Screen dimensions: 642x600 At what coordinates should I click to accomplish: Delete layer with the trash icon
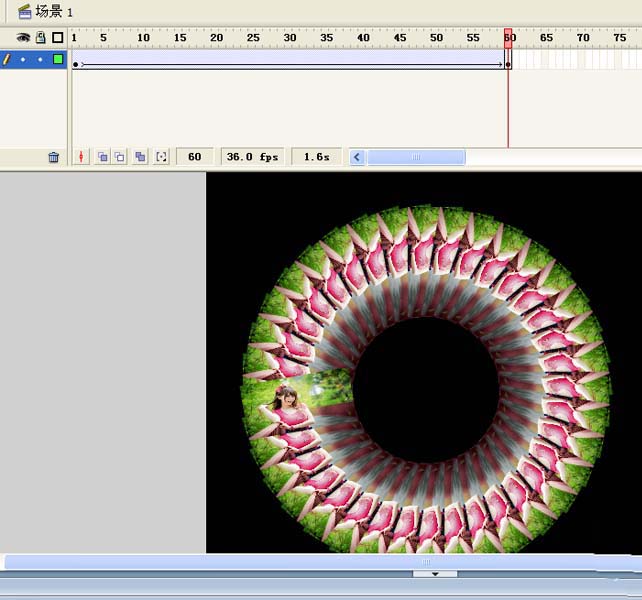click(54, 157)
